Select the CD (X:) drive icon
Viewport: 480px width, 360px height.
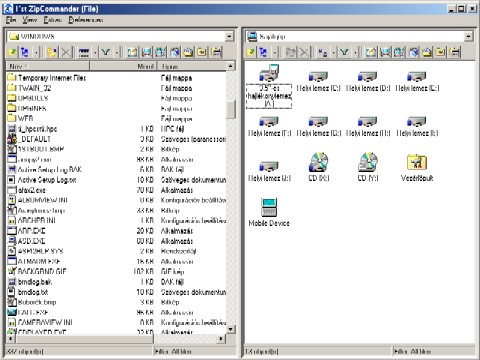click(x=318, y=167)
